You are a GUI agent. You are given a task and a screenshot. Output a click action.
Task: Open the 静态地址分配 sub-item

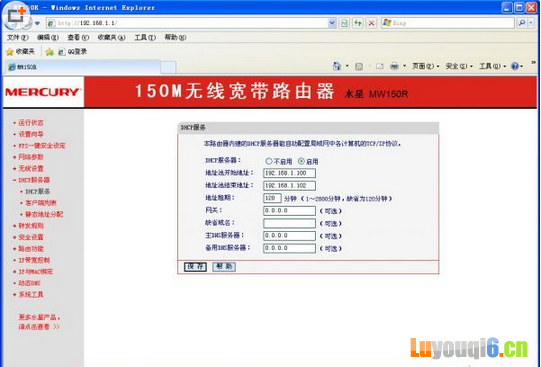44,214
